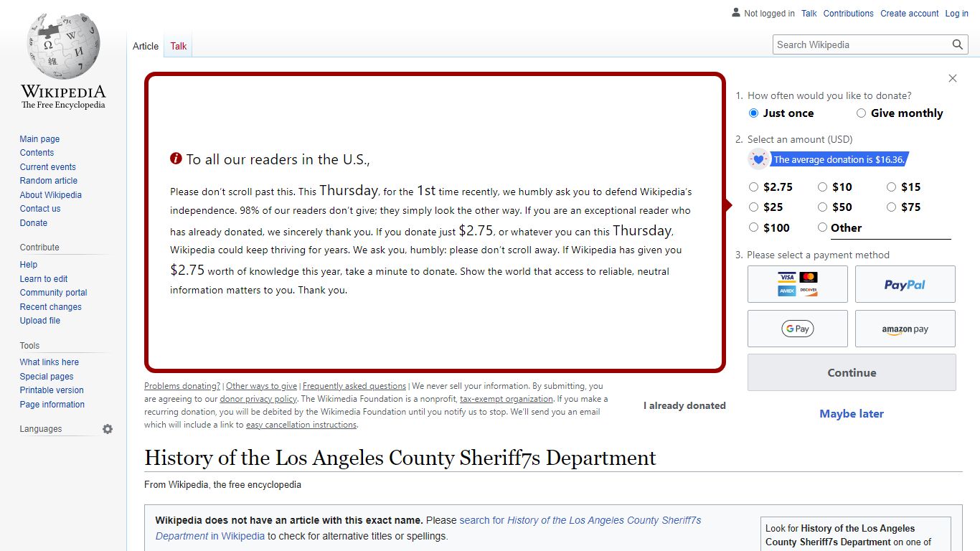The image size is (980, 551).
Task: Open Page information link
Action: [52, 405]
